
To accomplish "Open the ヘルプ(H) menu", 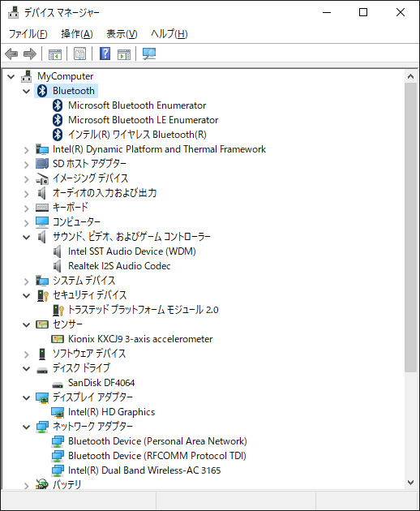I will 169,34.
